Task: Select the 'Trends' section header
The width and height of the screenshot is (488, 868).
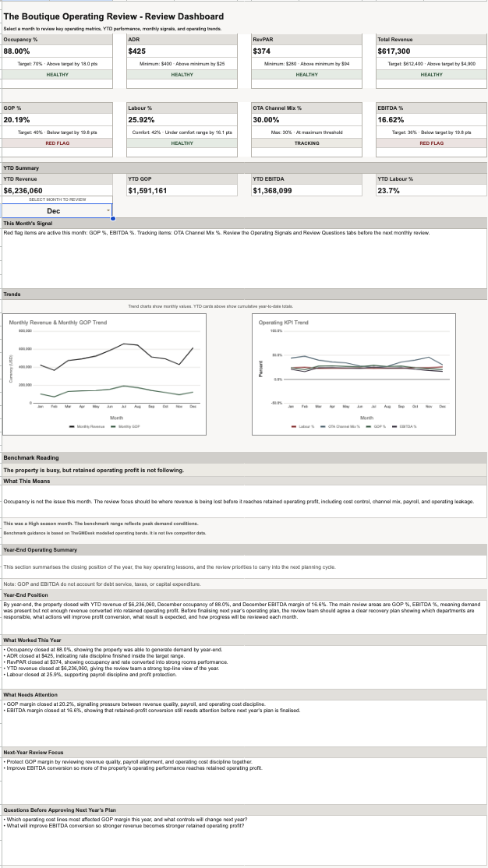Action: (244, 294)
